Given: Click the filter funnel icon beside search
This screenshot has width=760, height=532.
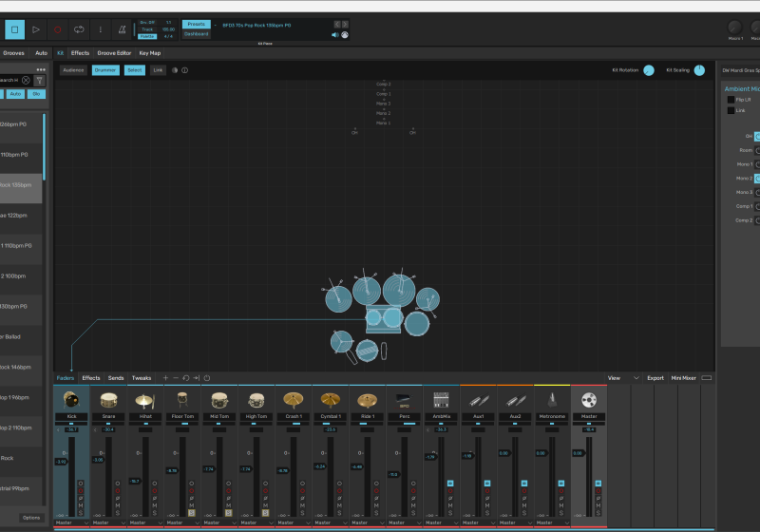Looking at the screenshot, I should point(39,81).
